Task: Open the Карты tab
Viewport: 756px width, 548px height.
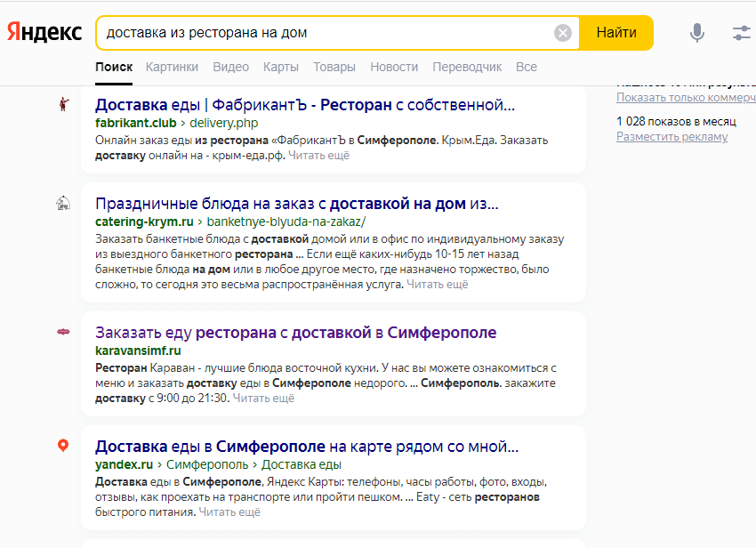Action: (x=281, y=67)
